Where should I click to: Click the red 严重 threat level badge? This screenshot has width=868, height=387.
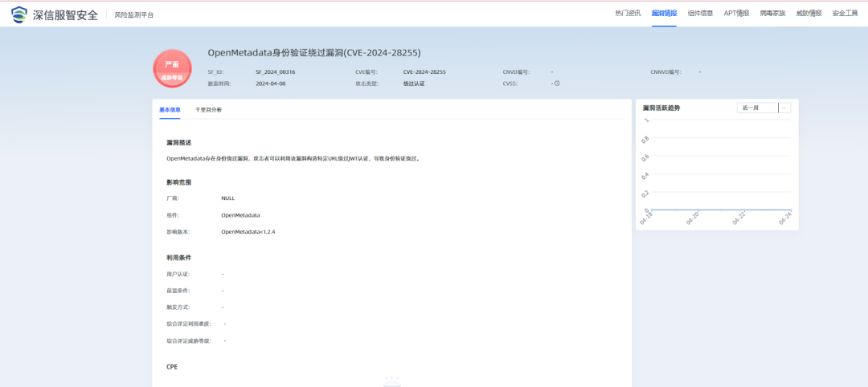coord(172,68)
